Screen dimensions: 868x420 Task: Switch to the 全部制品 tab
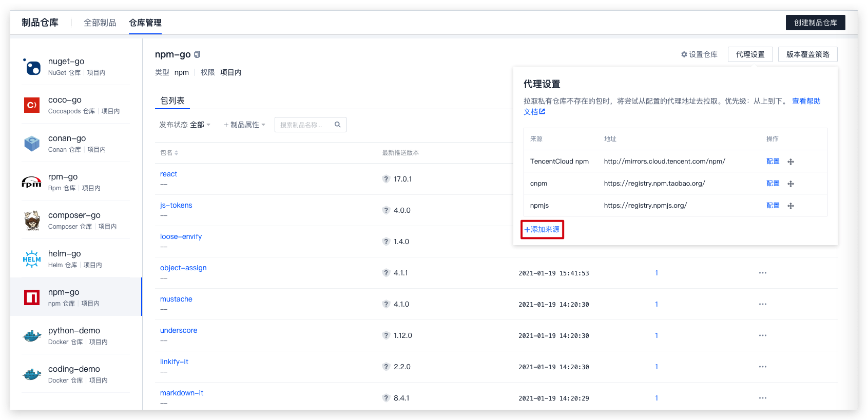[x=100, y=23]
